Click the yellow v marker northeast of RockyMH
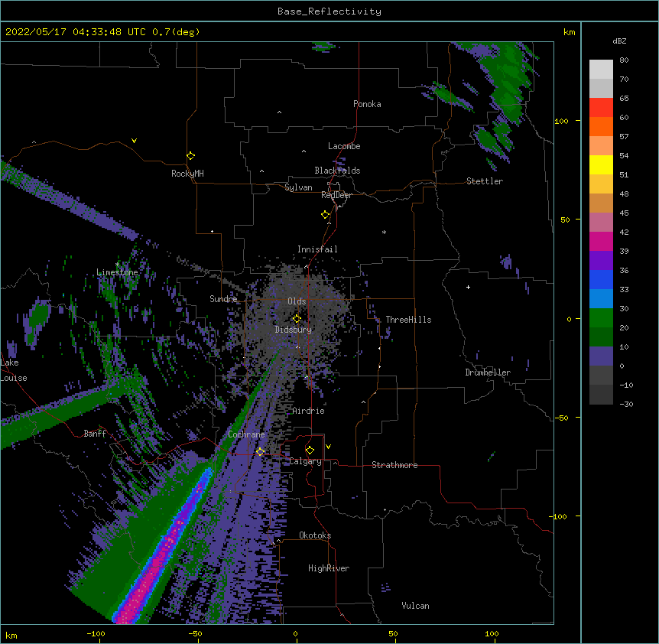659x644 pixels. tap(134, 141)
